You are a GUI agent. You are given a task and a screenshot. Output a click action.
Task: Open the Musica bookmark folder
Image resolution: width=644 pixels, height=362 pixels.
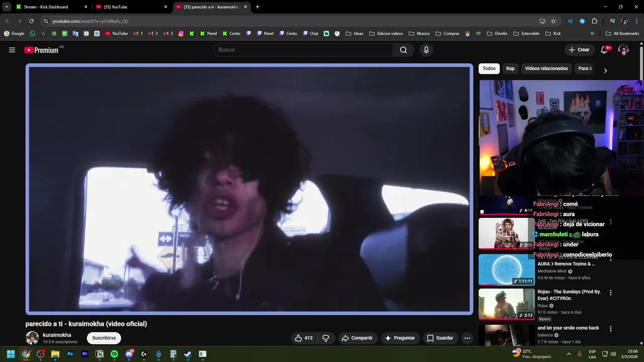(419, 34)
